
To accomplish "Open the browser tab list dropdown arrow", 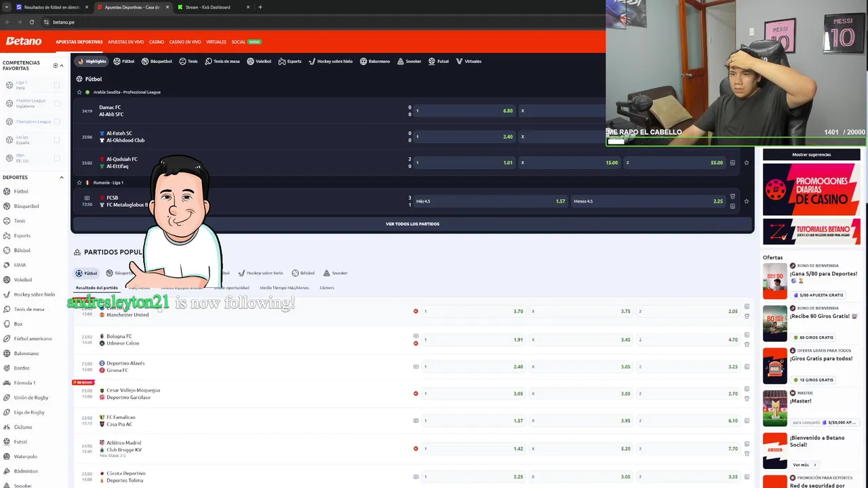I will [7, 7].
